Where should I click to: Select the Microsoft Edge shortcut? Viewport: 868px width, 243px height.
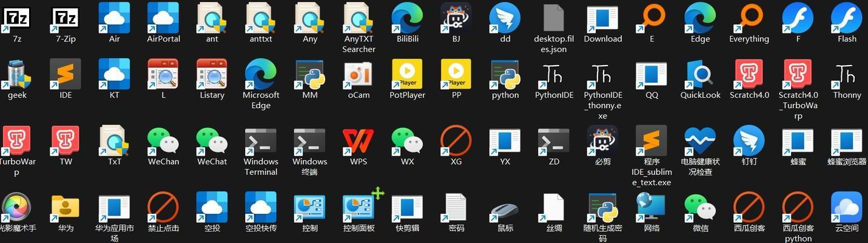tap(261, 74)
